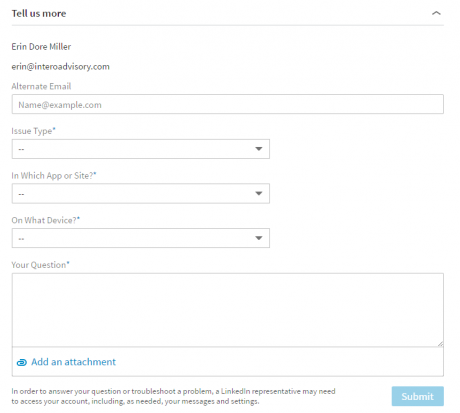Click the Issue Type dropdown arrow

(x=259, y=149)
